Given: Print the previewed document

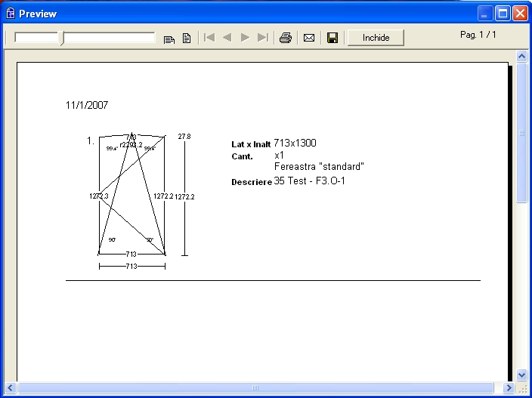Looking at the screenshot, I should click(x=286, y=38).
